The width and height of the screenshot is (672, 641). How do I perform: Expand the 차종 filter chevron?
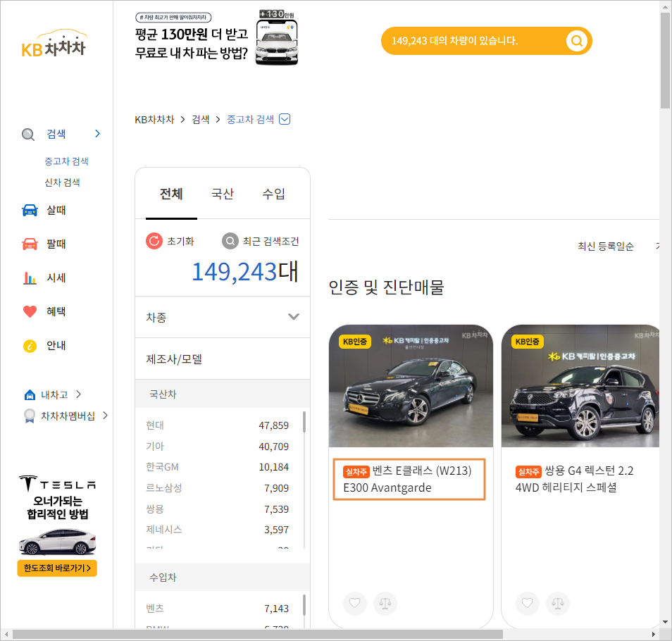pyautogui.click(x=294, y=317)
